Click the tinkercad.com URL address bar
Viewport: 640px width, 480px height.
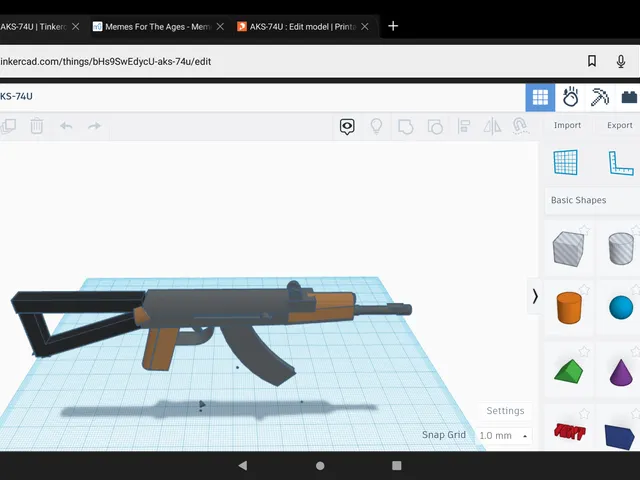pos(286,62)
